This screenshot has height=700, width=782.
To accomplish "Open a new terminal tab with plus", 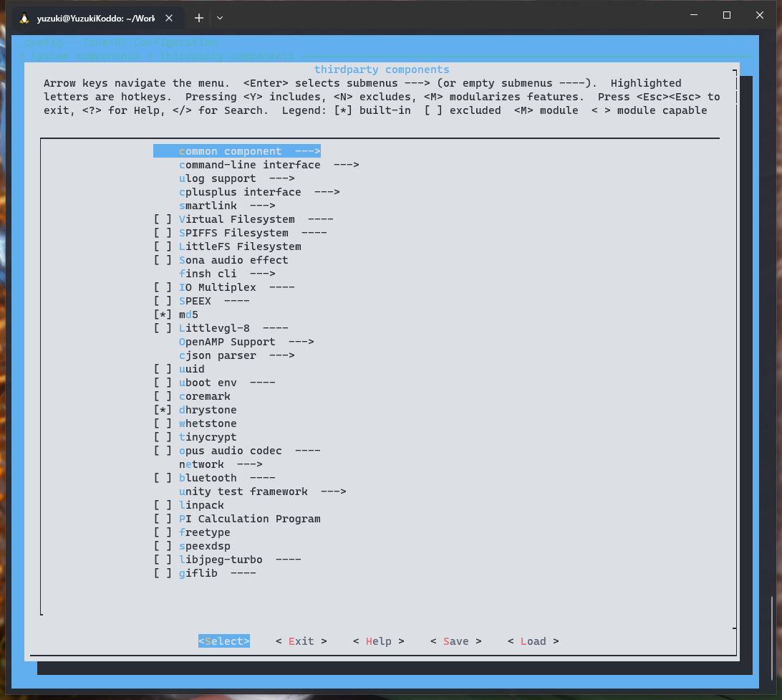I will click(199, 18).
